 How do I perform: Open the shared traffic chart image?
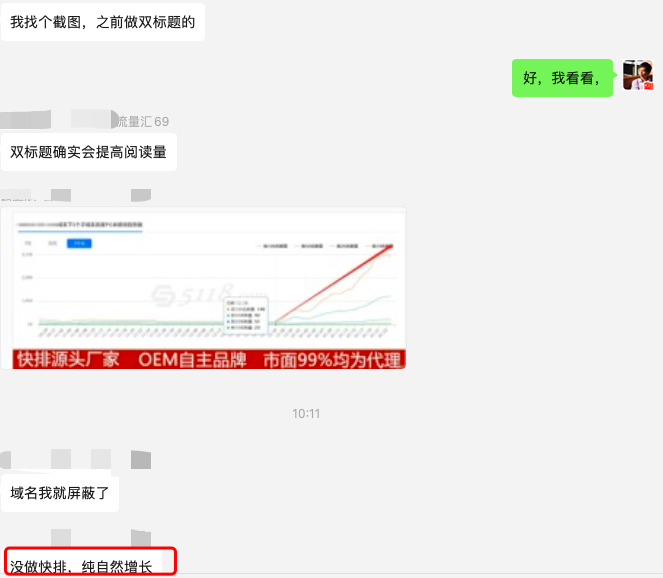(x=203, y=288)
